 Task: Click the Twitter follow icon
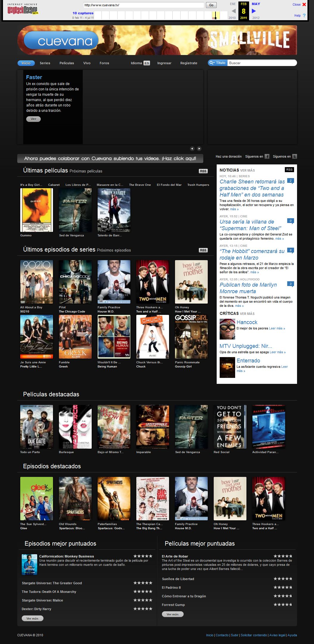[295, 156]
